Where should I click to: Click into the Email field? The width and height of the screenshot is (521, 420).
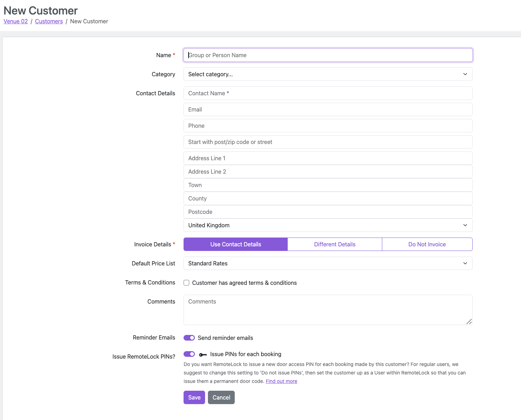328,109
